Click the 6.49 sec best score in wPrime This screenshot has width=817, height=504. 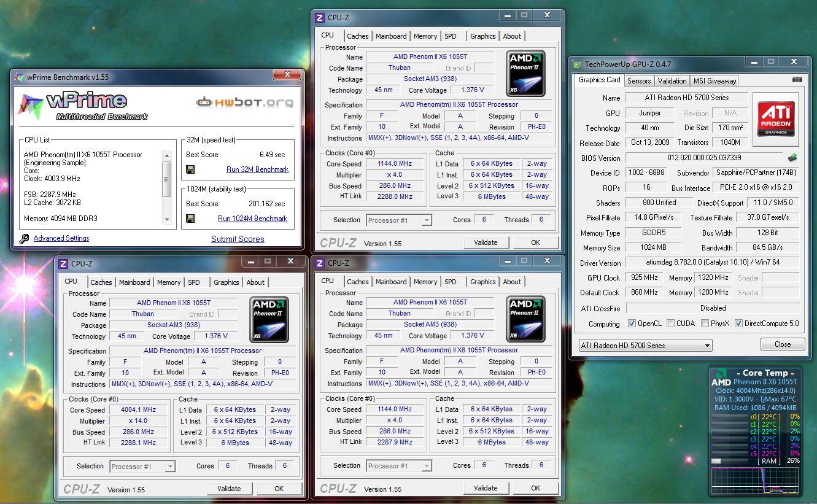pos(272,155)
